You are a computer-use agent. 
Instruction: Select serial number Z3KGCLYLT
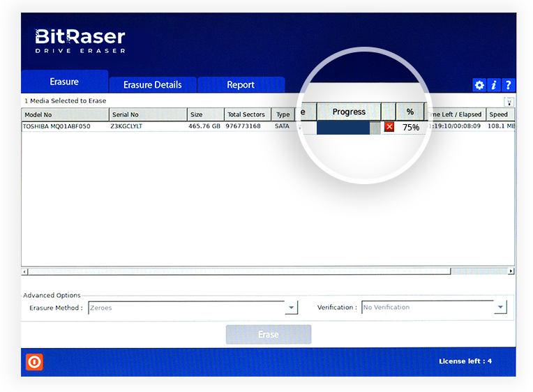(126, 126)
